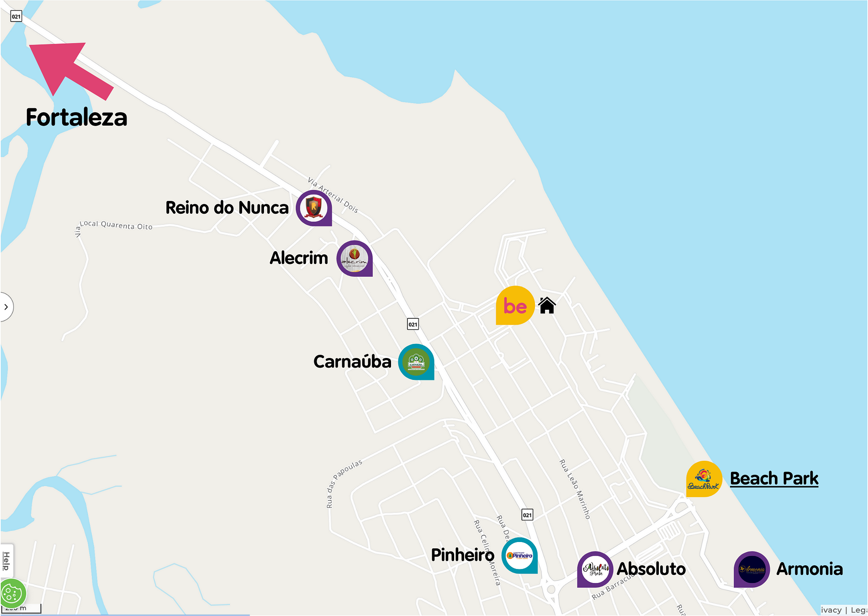Click the Help tab on left edge
Screen dimensions: 868x616
[6, 561]
